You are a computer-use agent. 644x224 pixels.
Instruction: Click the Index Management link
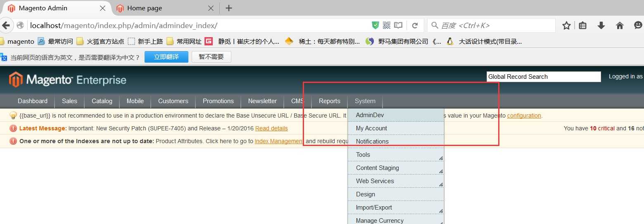point(279,141)
